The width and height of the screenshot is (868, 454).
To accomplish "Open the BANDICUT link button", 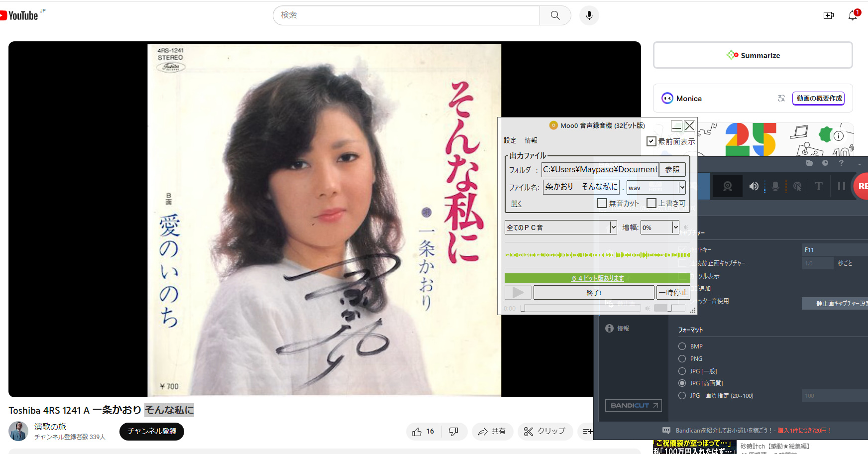I will coord(634,406).
